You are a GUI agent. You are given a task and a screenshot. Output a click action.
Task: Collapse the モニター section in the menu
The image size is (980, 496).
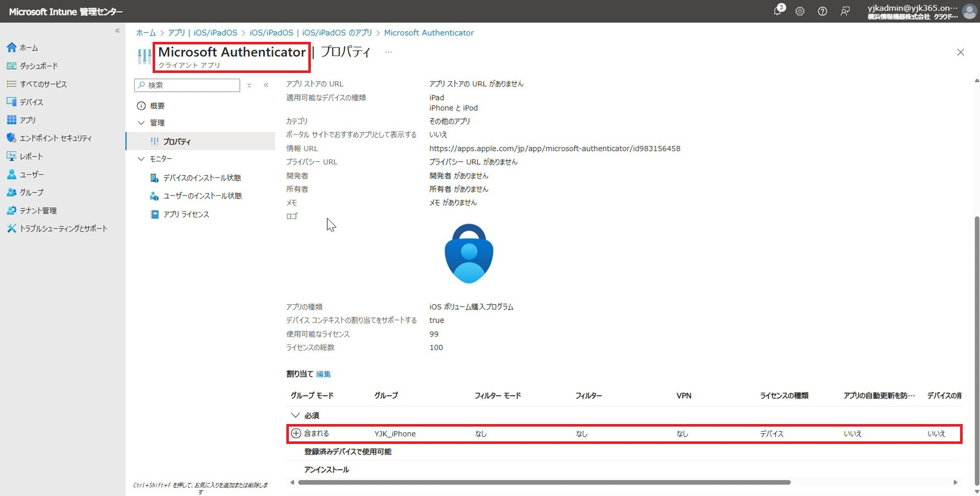141,159
